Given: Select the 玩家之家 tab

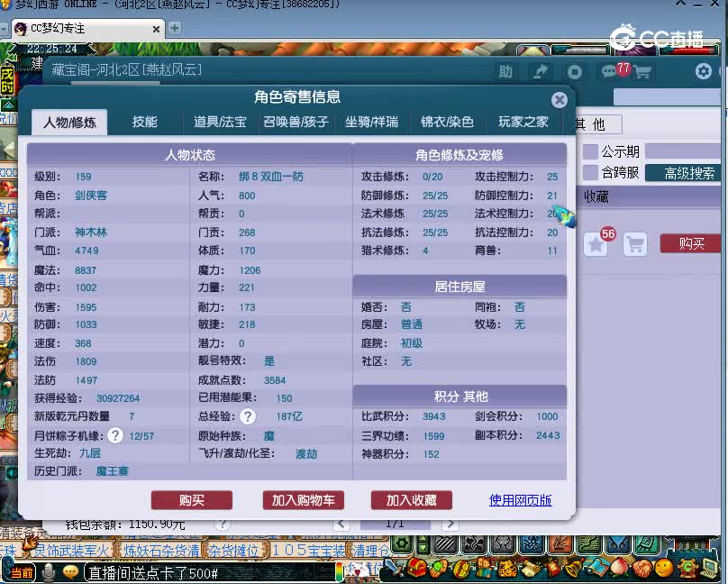Looking at the screenshot, I should pyautogui.click(x=523, y=122).
